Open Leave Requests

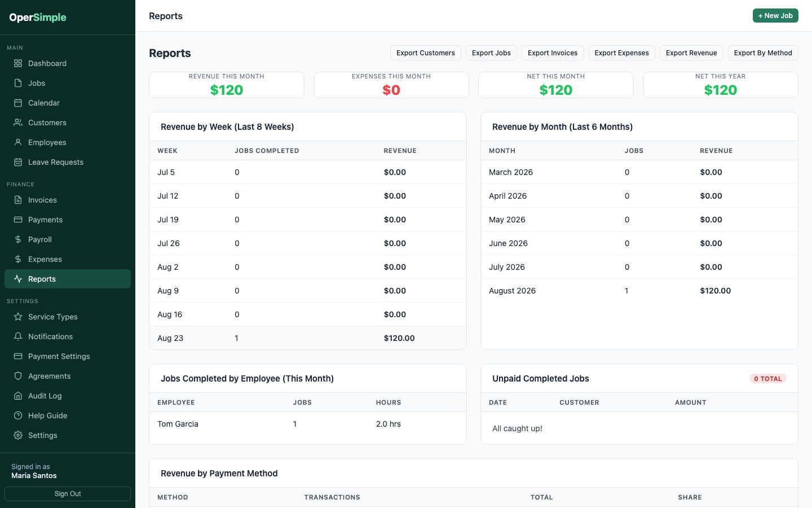68,162
